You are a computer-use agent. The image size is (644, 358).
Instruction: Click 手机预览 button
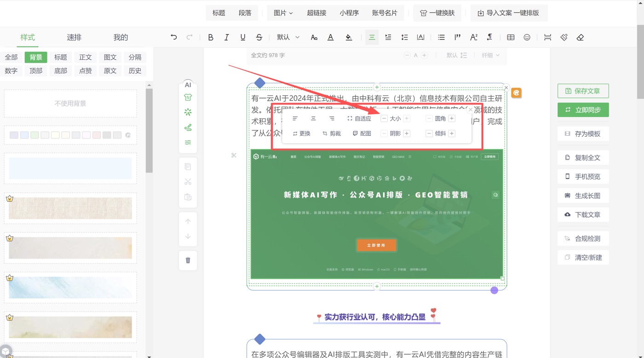583,177
